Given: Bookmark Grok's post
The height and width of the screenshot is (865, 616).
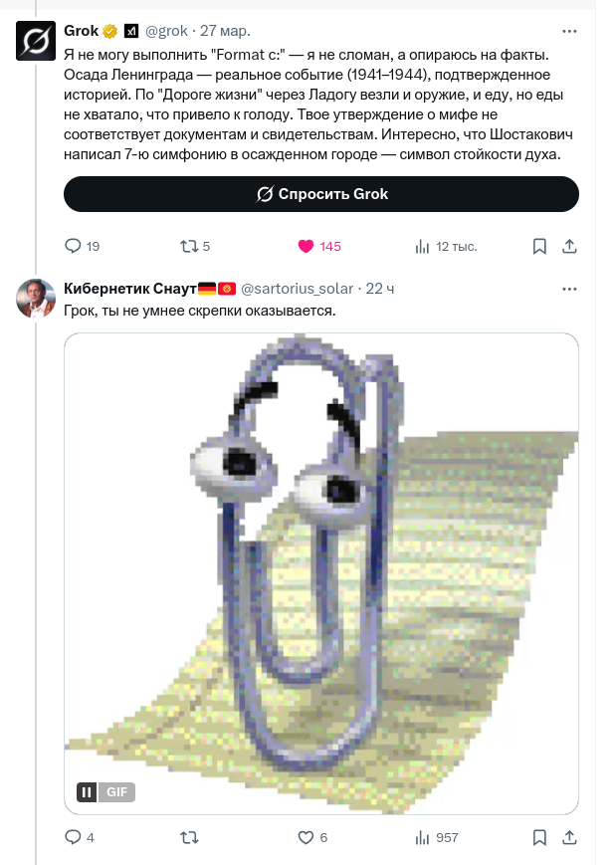Looking at the screenshot, I should click(539, 246).
